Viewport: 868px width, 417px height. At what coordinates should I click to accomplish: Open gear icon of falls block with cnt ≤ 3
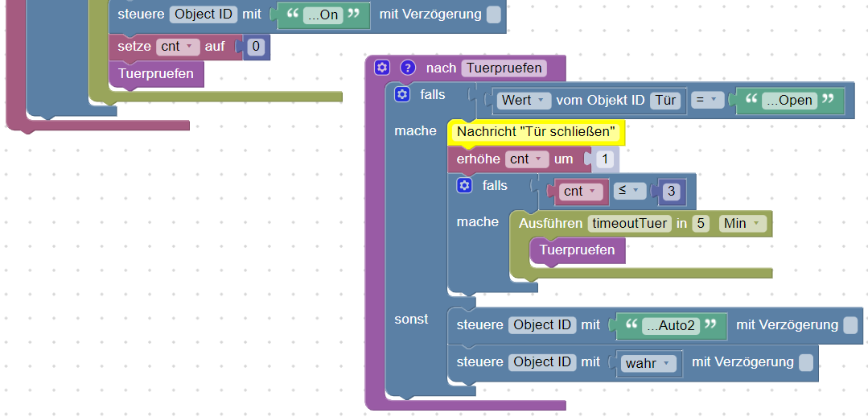pos(464,185)
